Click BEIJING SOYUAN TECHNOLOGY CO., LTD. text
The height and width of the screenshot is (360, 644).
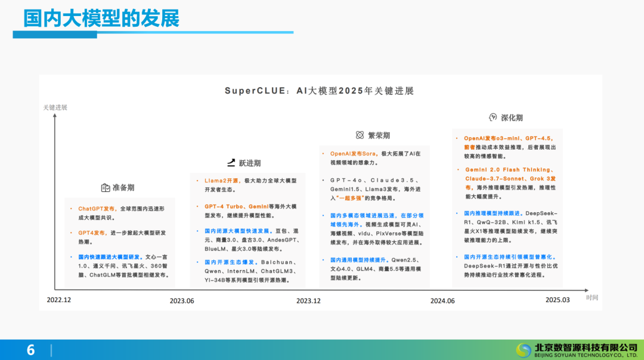tap(586, 355)
